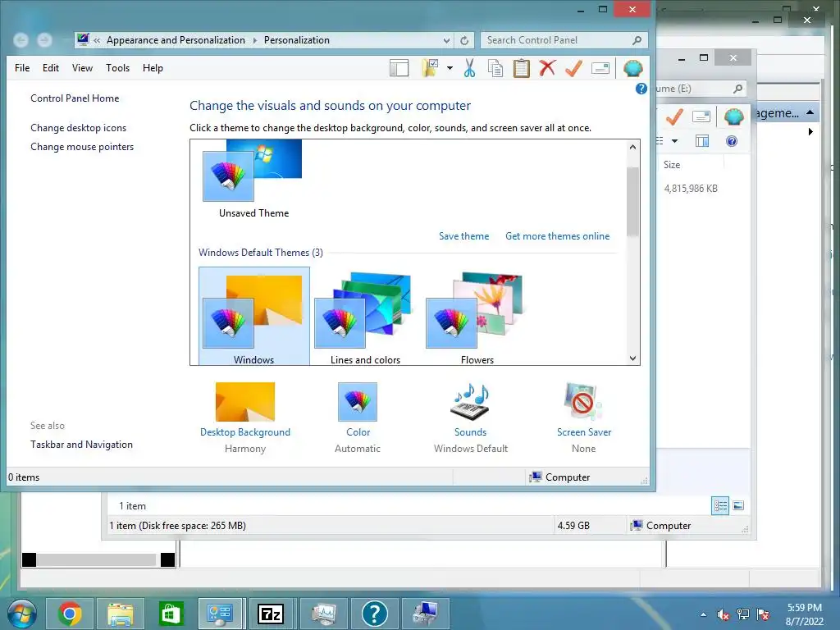Click the Forward navigation arrow

pyautogui.click(x=44, y=40)
